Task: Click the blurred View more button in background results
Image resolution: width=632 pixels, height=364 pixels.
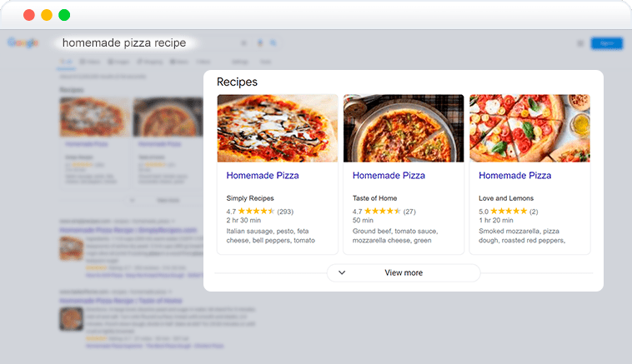Action: click(168, 200)
